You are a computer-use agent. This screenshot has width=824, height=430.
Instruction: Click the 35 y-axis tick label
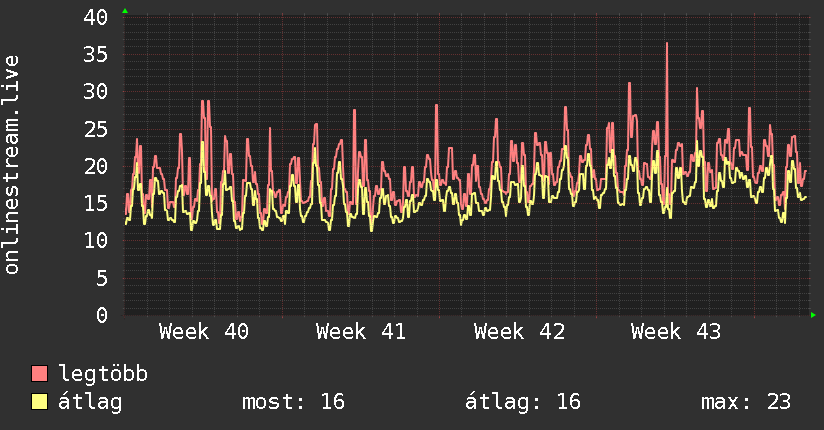pos(96,55)
